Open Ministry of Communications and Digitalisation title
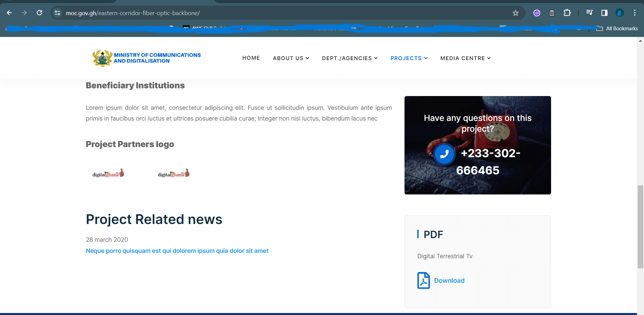This screenshot has height=315, width=644. pos(157,58)
